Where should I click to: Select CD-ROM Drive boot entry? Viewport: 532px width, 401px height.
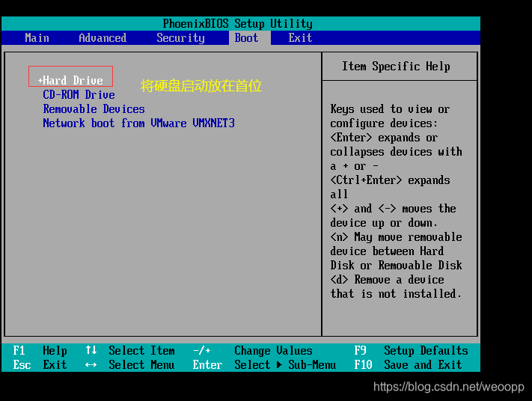click(79, 95)
